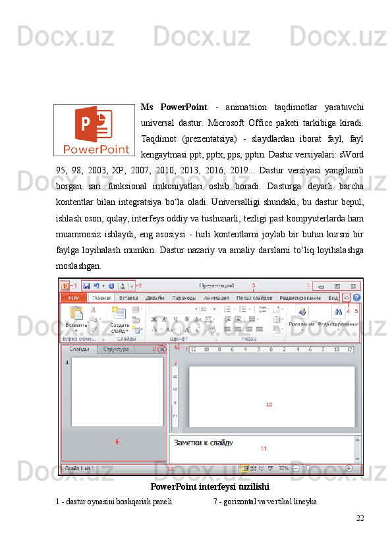Toggle align text right

pyautogui.click(x=249, y=329)
